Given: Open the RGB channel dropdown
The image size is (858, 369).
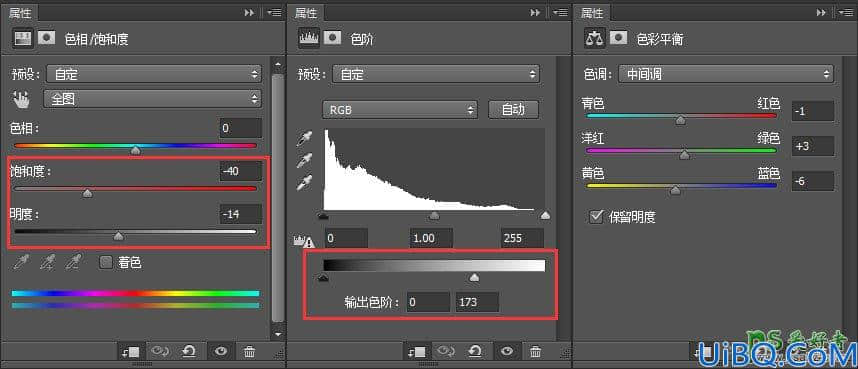Looking at the screenshot, I should [400, 110].
